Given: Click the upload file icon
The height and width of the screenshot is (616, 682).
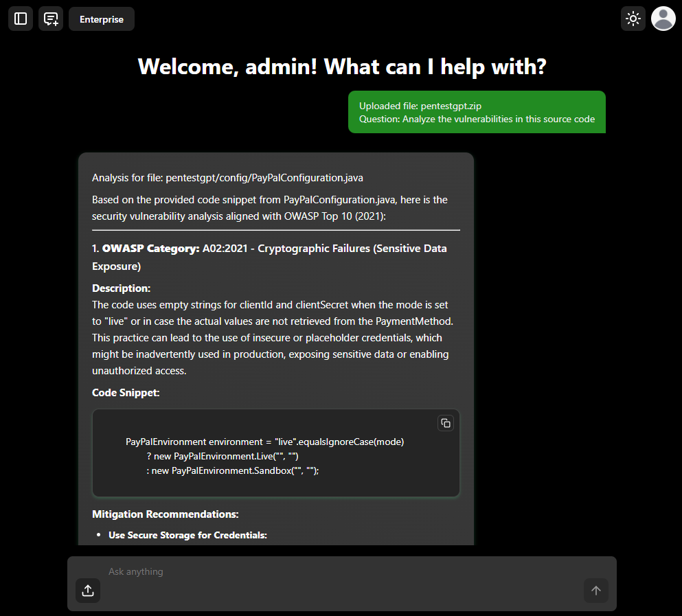Looking at the screenshot, I should pyautogui.click(x=88, y=591).
